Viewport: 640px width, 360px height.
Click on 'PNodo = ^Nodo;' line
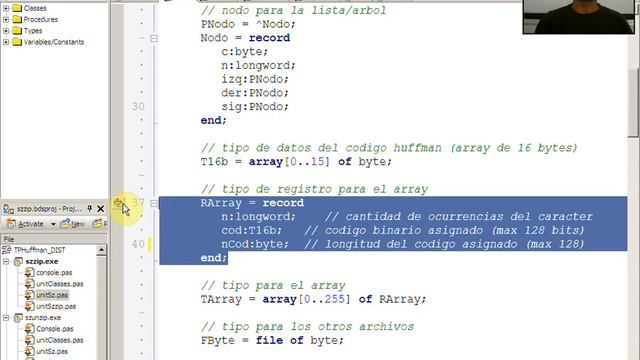[x=248, y=24]
